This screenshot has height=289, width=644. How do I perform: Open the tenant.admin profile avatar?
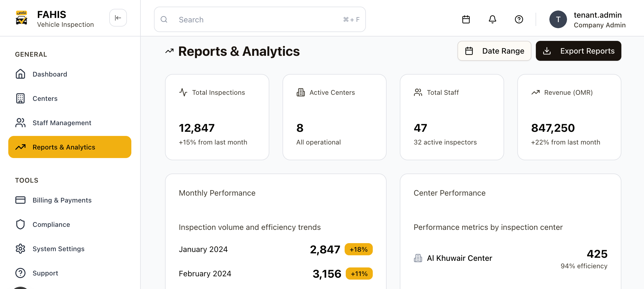[558, 19]
